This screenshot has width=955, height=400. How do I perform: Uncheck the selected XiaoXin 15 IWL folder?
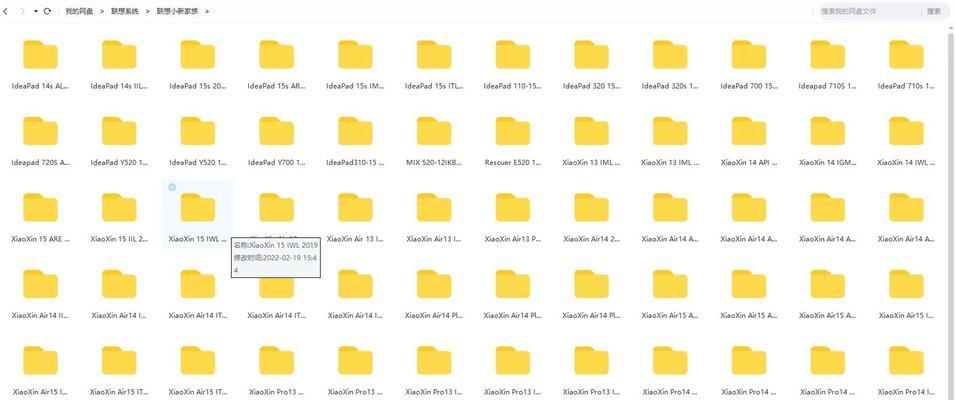coord(172,187)
